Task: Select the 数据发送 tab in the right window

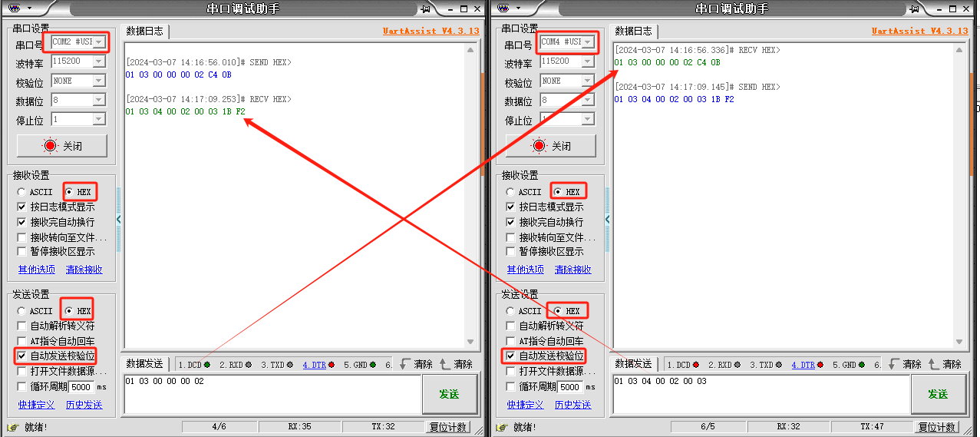Action: (x=633, y=364)
